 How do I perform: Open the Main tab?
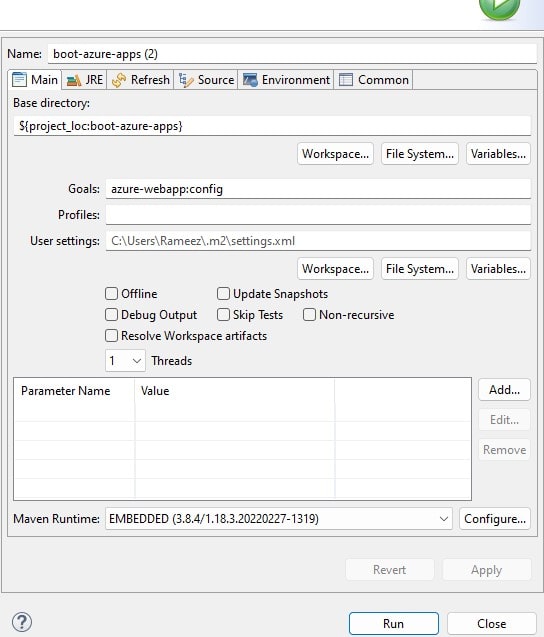[35, 80]
